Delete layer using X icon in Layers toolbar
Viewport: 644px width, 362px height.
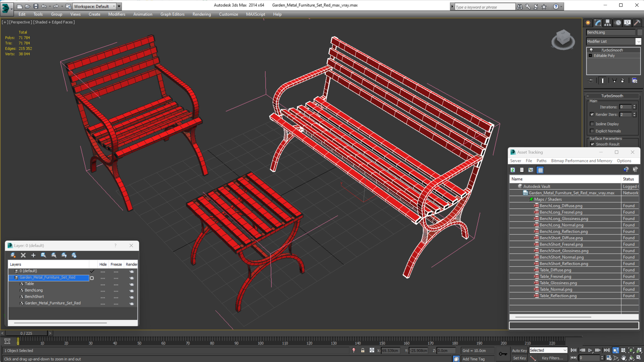pos(23,255)
